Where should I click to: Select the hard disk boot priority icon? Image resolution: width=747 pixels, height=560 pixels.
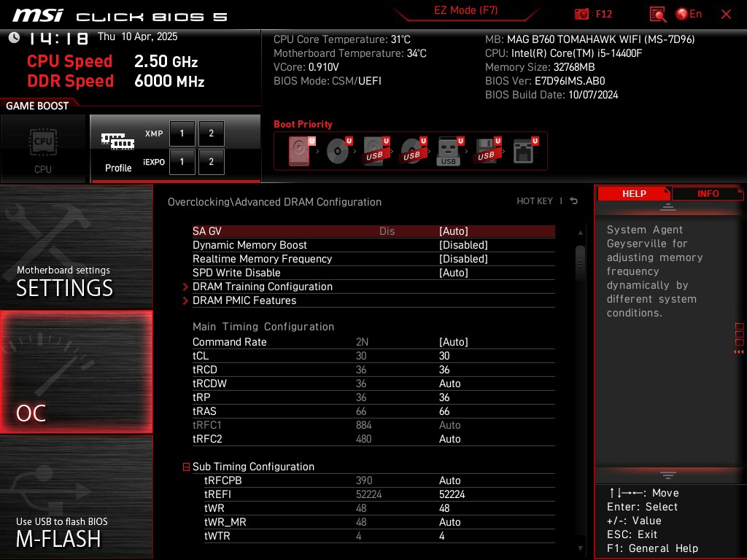pyautogui.click(x=300, y=151)
